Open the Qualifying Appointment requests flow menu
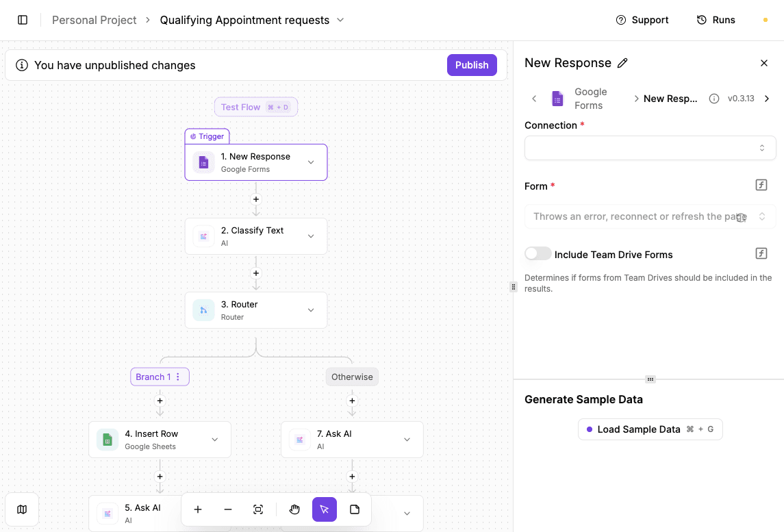This screenshot has height=532, width=784. coord(340,20)
